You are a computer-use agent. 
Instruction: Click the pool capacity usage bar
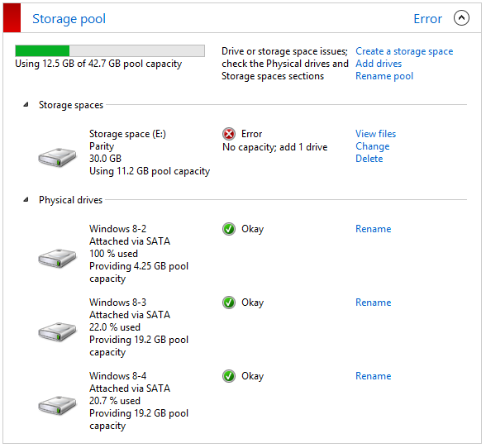(110, 51)
